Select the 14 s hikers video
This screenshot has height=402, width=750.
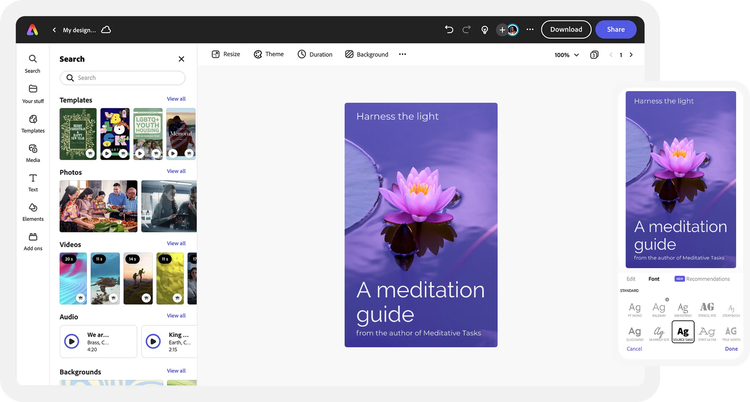[138, 279]
